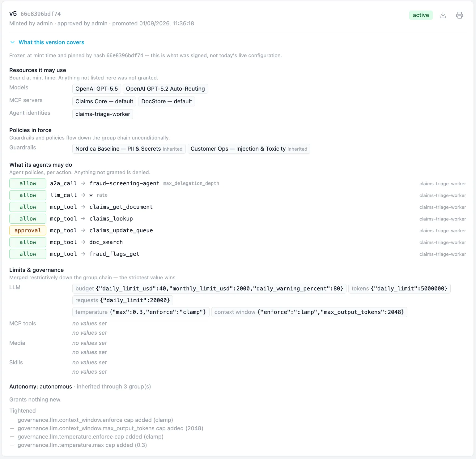
Task: Click the hash '66e8396bdf74' beside v5
Action: pos(40,14)
